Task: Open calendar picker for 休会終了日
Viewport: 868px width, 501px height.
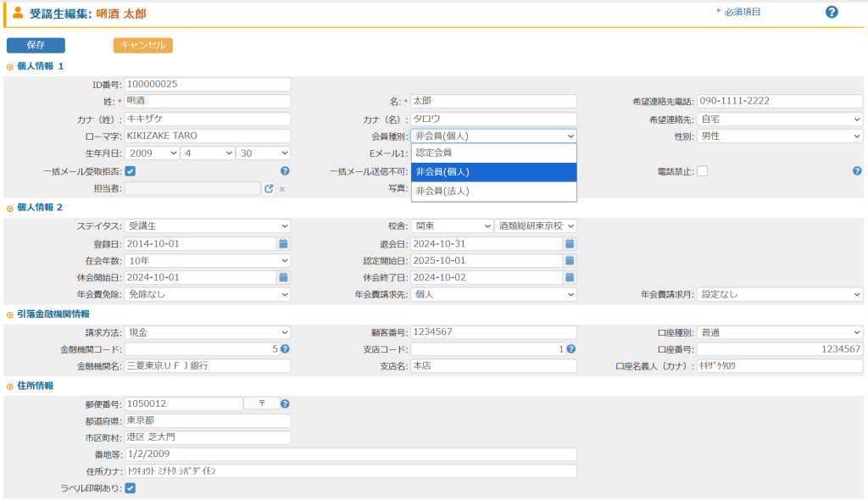Action: pos(570,277)
